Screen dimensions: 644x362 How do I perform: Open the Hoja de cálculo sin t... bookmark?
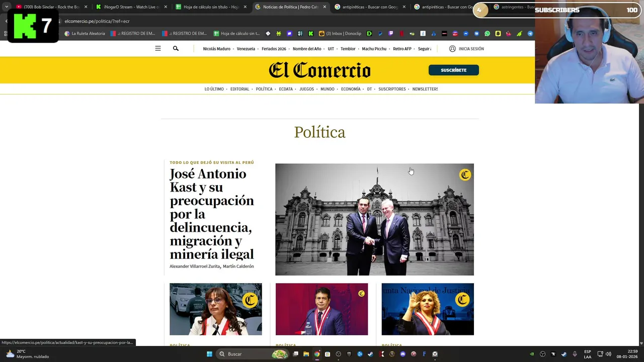(x=236, y=34)
